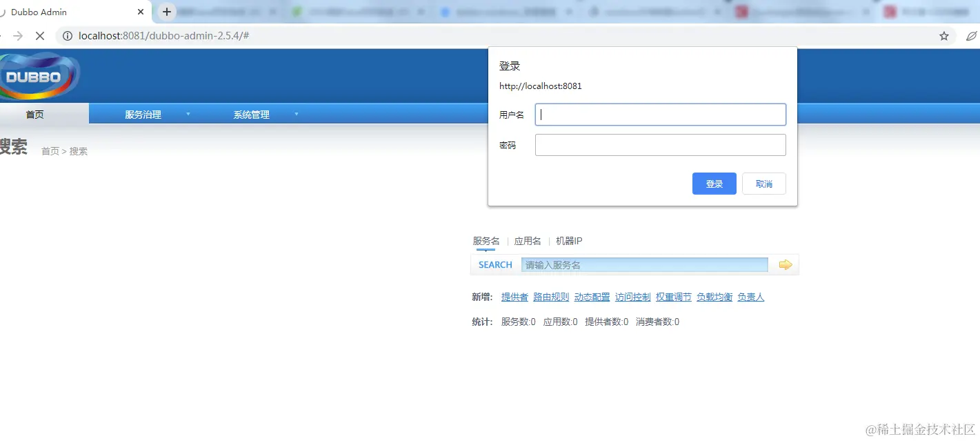Viewport: 980px width, 441px height.
Task: Click the 取消 button in the dialog
Action: [x=763, y=184]
